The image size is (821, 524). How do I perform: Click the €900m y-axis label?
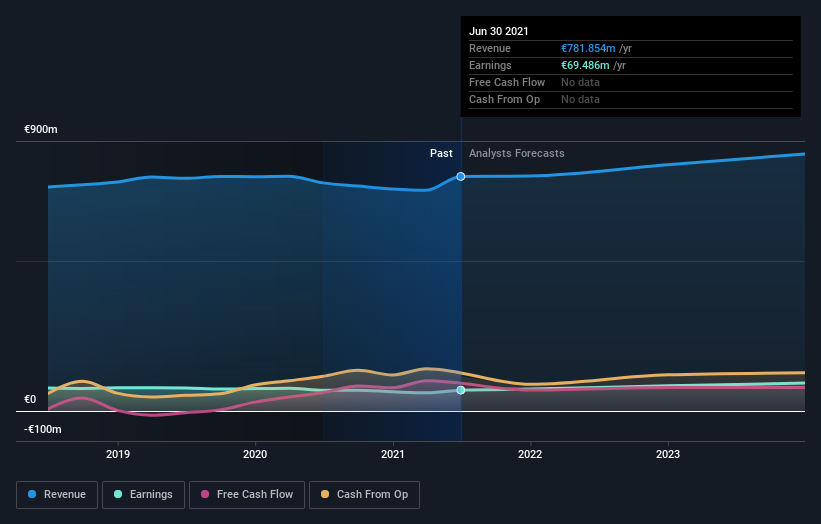point(41,129)
